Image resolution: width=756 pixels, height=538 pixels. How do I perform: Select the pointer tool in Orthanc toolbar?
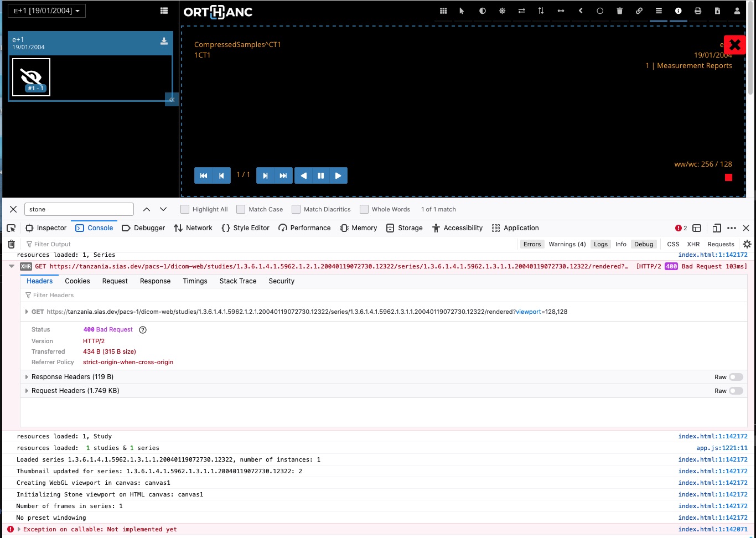tap(462, 11)
